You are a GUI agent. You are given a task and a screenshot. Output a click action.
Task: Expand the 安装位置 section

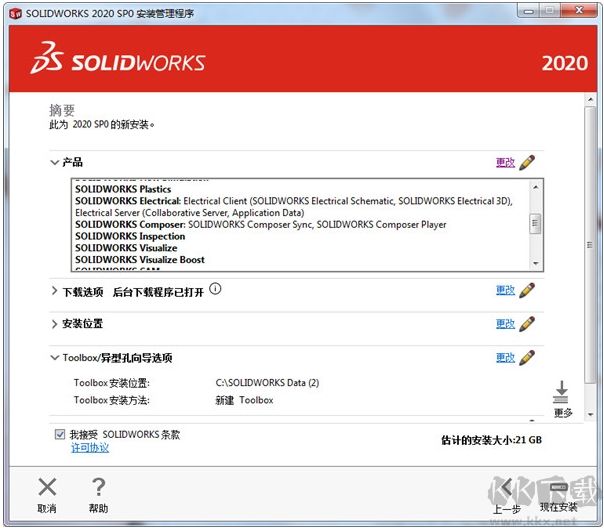pos(54,324)
